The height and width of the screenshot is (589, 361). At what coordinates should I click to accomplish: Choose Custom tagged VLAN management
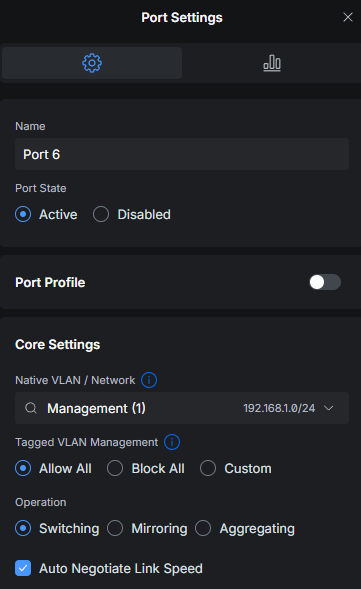208,468
